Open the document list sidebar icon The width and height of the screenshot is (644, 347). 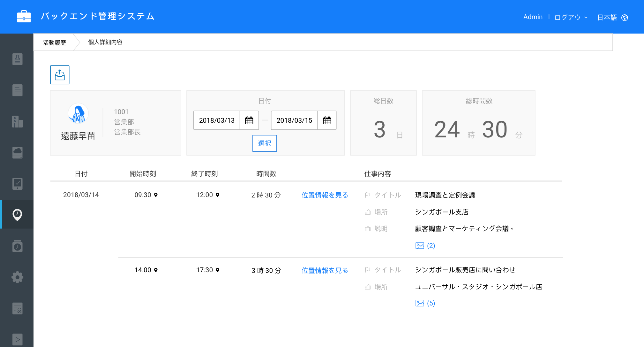17,90
